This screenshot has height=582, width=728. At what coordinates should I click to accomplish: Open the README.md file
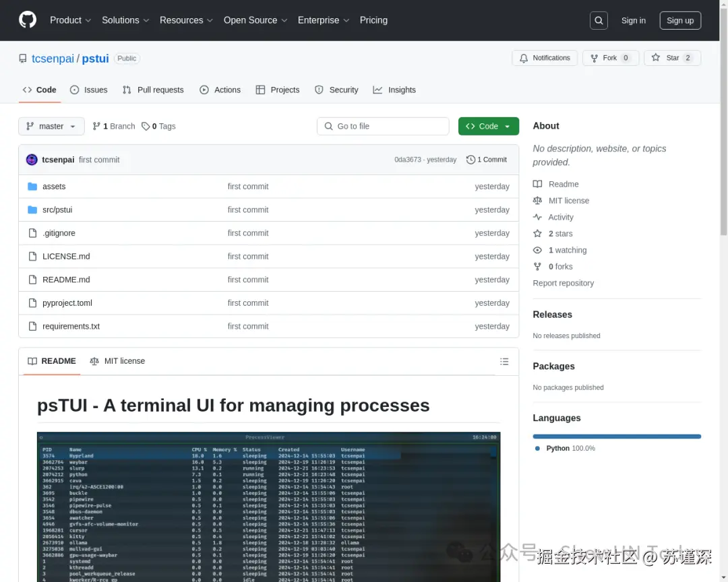(66, 280)
